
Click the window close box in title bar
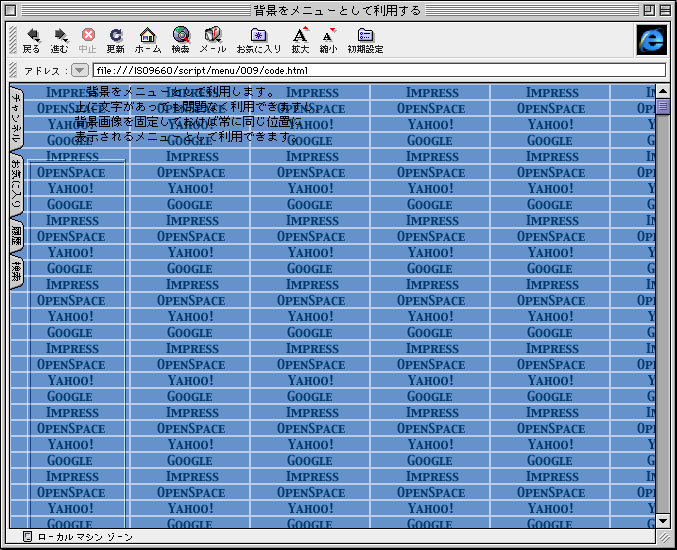(x=11, y=10)
